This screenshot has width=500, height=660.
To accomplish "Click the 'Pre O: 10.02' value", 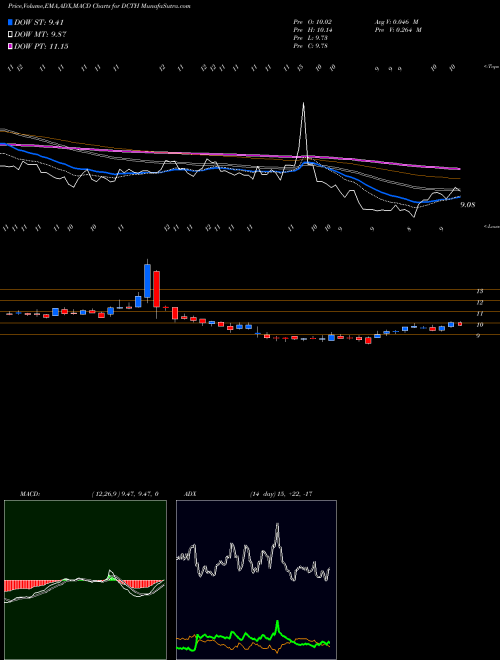I will tap(311, 21).
